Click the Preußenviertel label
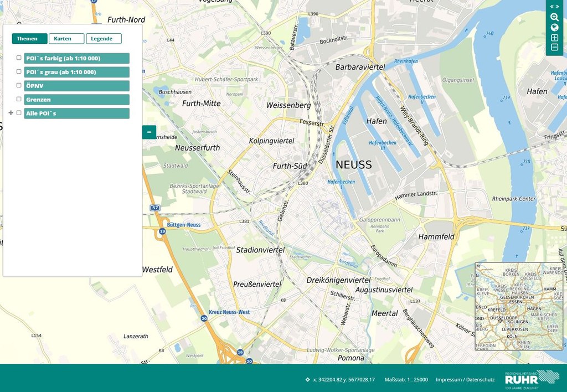This screenshot has height=392, width=567. pos(257,284)
